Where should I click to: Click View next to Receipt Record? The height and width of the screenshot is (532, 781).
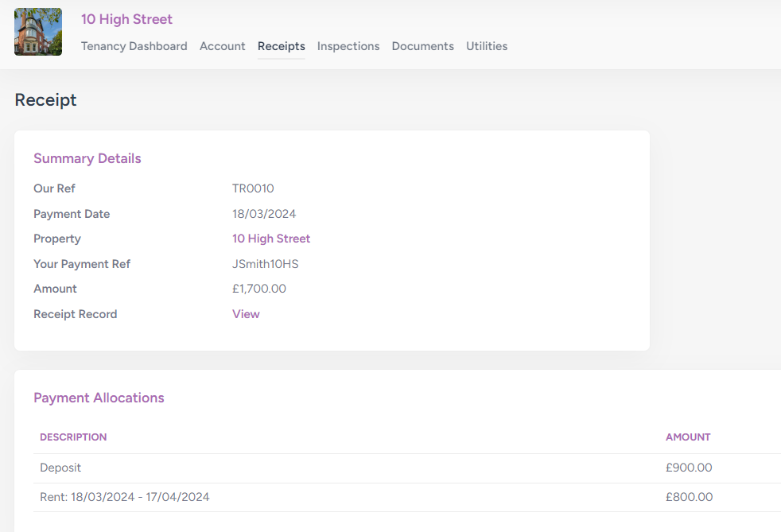[246, 314]
